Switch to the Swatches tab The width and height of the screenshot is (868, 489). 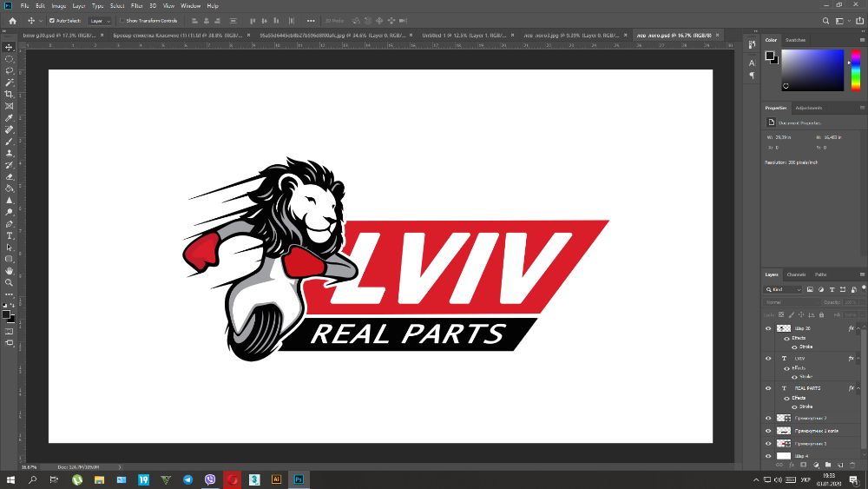click(795, 40)
